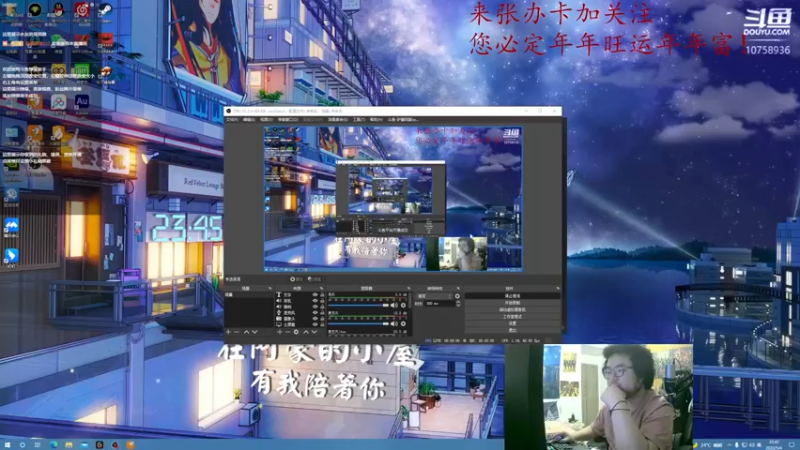Open Steam desktop shortcut
This screenshot has height=450, width=800.
point(105,9)
